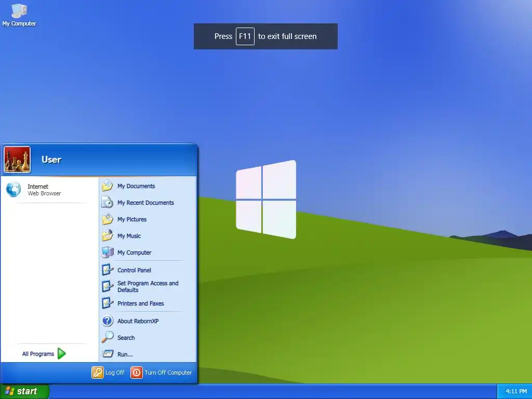This screenshot has width=532, height=399.
Task: Open My Music
Action: click(x=148, y=236)
